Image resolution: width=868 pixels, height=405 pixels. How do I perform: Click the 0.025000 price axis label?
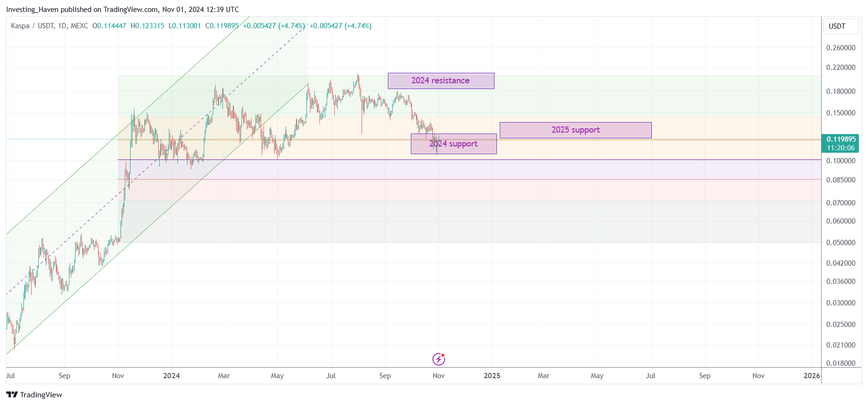(x=841, y=325)
